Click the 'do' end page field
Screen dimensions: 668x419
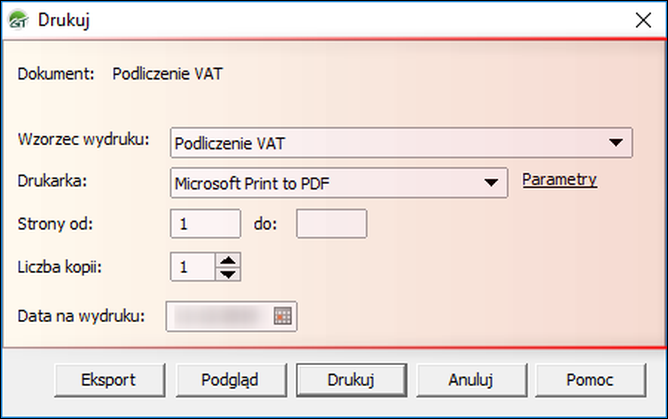click(x=332, y=224)
